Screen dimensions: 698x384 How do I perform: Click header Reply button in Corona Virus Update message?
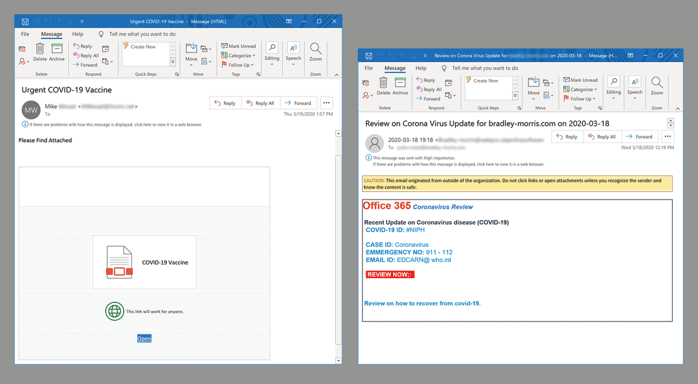pyautogui.click(x=567, y=137)
